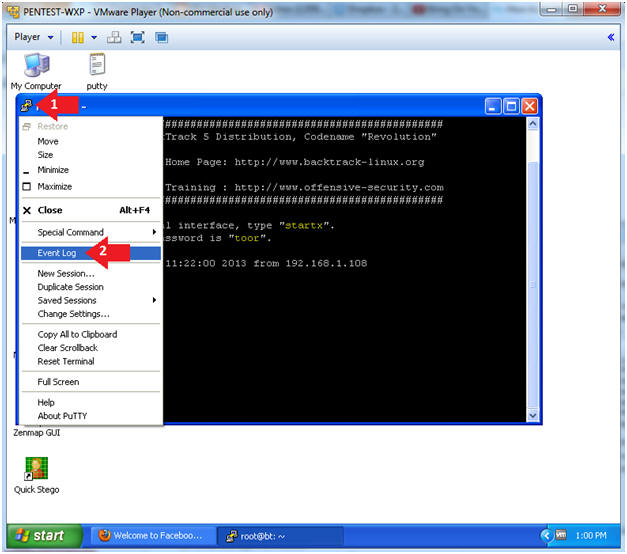
Task: Open the Player menu dropdown
Action: [34, 37]
